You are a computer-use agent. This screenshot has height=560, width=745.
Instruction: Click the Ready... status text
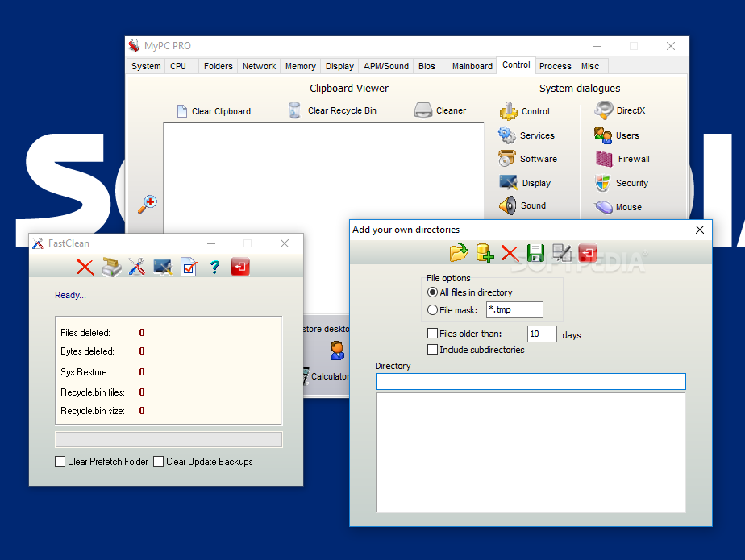pos(70,295)
